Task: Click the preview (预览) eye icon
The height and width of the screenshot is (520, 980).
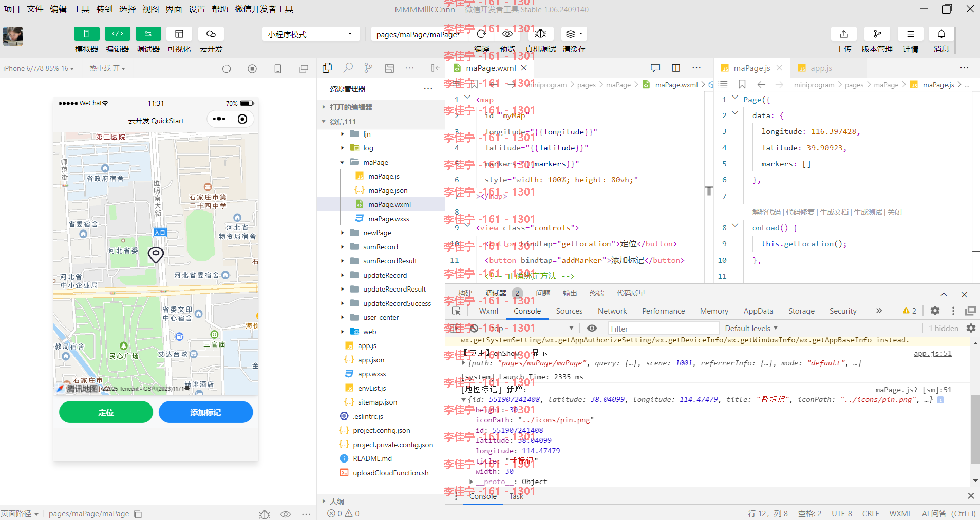Action: [507, 34]
